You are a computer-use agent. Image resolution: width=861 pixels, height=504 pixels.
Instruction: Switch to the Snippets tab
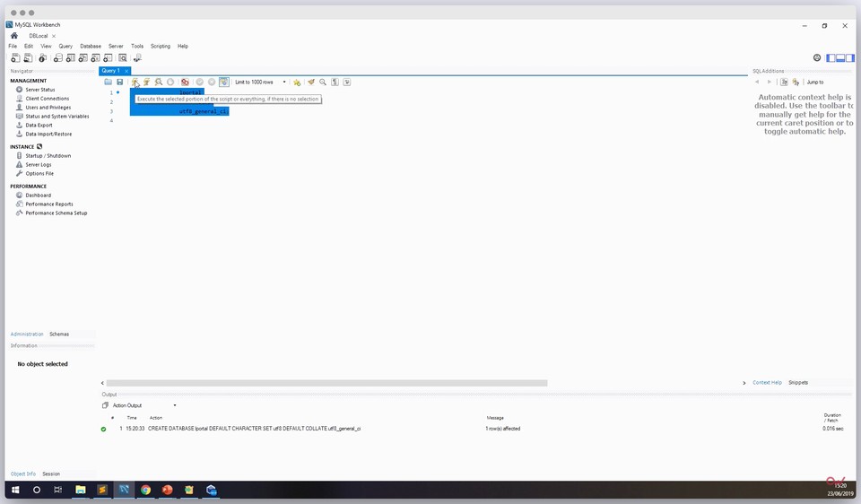pyautogui.click(x=798, y=382)
